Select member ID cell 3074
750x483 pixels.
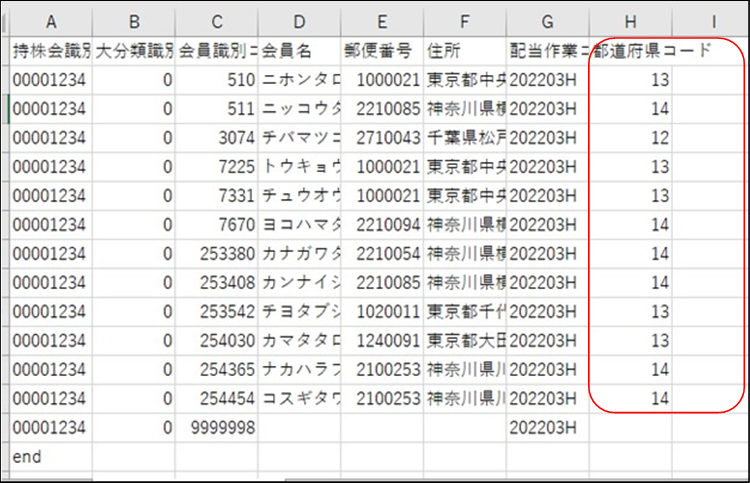(216, 138)
